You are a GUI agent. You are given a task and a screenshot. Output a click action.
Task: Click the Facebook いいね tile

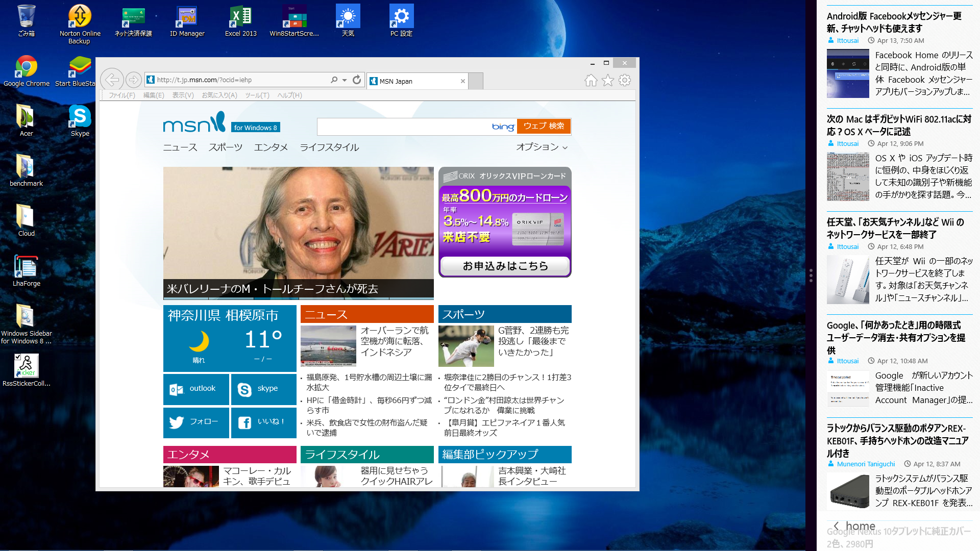263,422
